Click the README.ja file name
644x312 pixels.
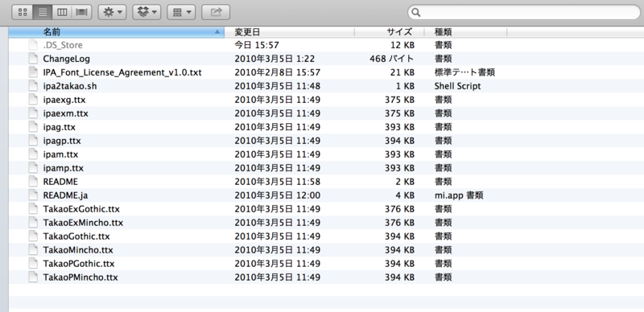(65, 195)
